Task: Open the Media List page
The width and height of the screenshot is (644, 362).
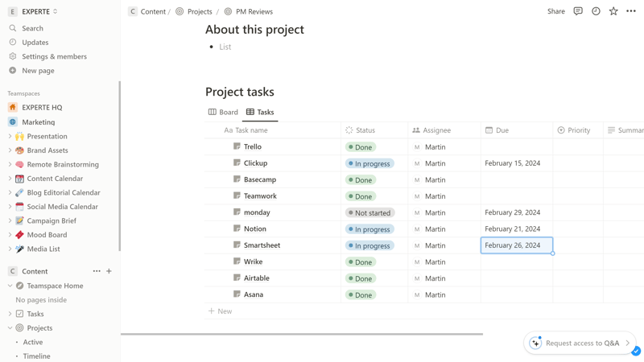Action: point(43,249)
